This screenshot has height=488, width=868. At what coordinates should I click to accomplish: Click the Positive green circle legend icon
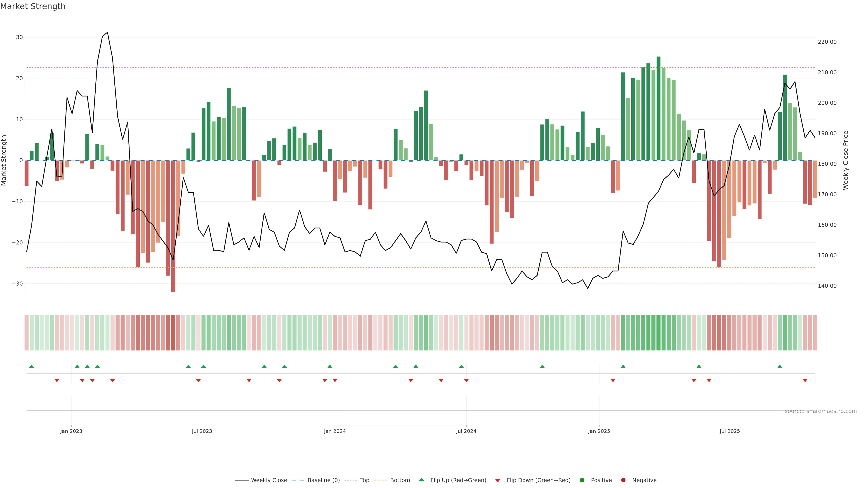coord(582,480)
